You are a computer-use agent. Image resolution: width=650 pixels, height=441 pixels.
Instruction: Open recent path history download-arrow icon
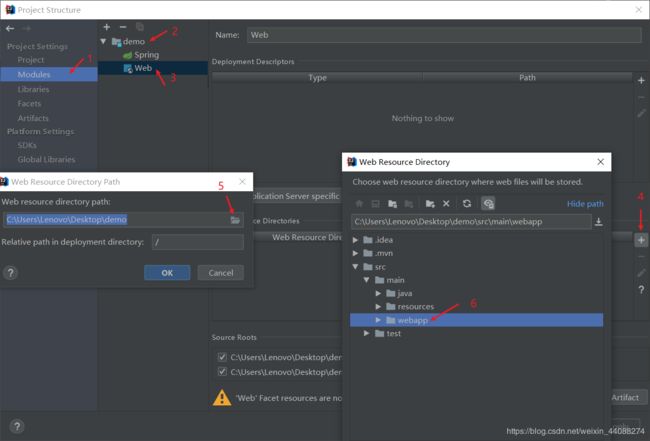[598, 222]
